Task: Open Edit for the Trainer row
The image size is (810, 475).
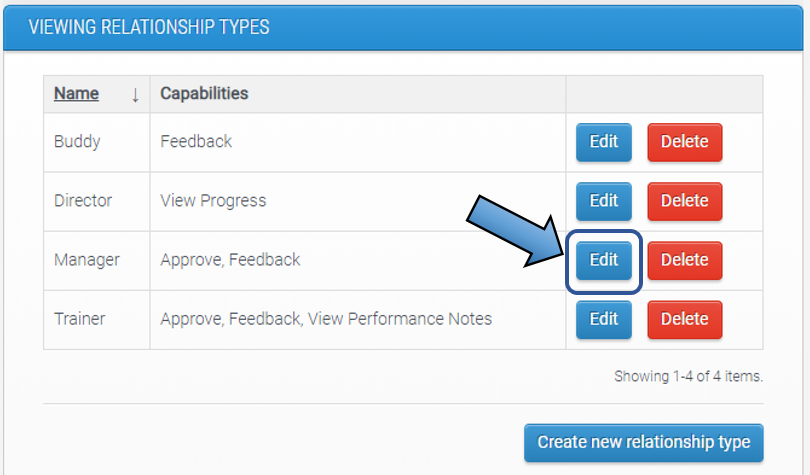Action: tap(603, 319)
